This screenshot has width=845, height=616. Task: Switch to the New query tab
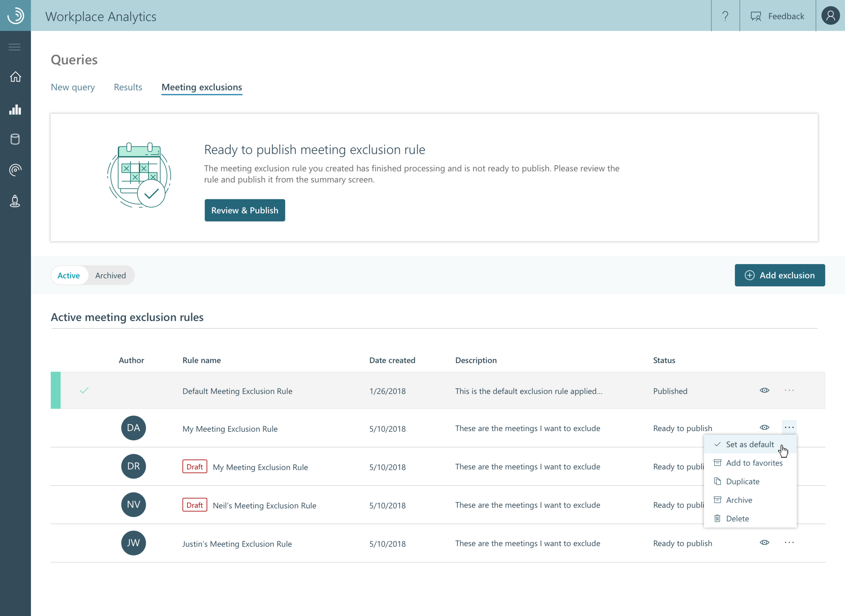pyautogui.click(x=73, y=87)
